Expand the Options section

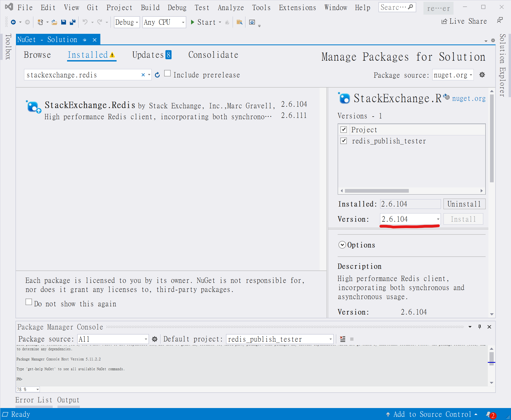(342, 245)
